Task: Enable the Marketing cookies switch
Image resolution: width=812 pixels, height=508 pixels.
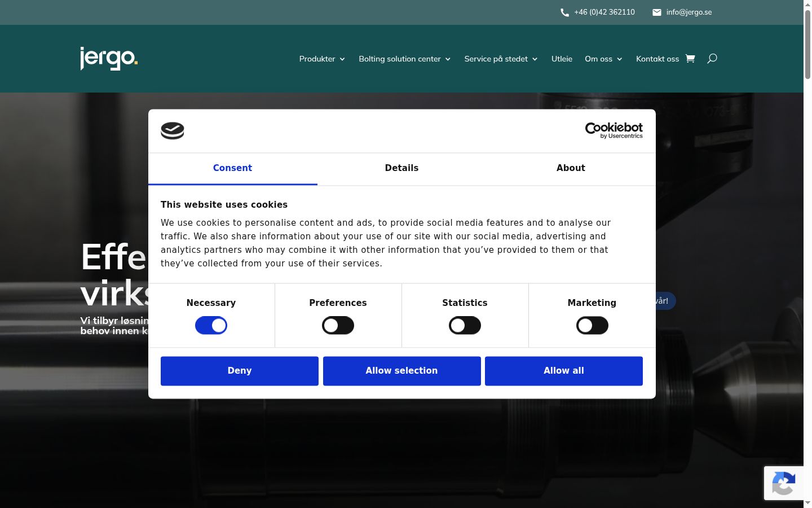Action: pos(592,326)
